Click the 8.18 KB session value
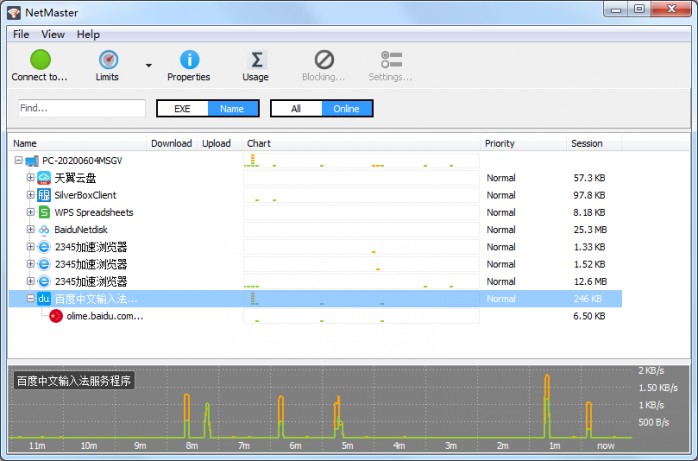Viewport: 698px width, 461px height. click(589, 212)
